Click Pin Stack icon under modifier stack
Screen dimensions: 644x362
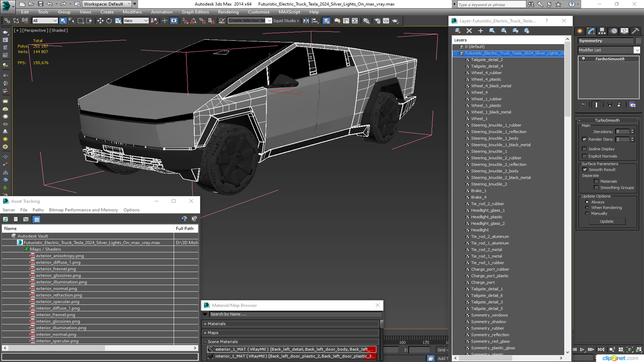tap(583, 105)
